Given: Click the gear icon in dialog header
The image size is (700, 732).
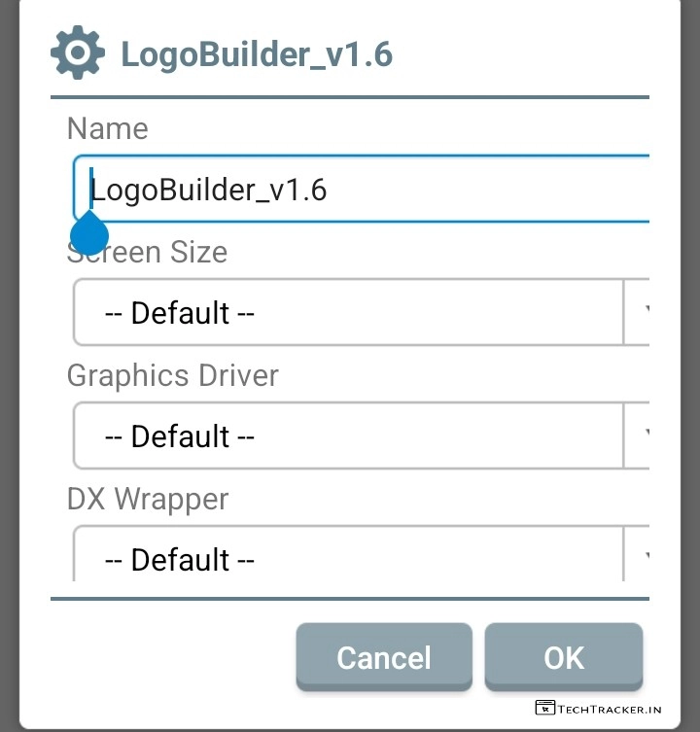Looking at the screenshot, I should pos(78,54).
